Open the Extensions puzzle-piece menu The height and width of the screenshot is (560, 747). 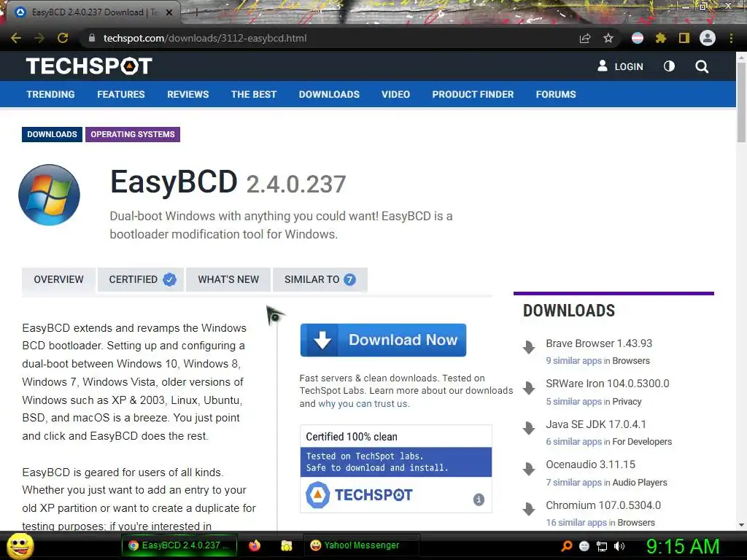661,38
